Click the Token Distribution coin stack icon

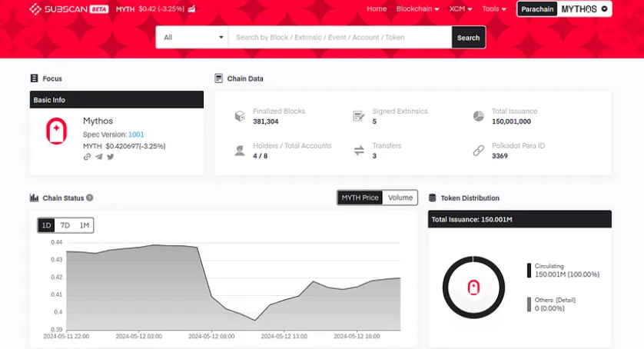tap(432, 198)
